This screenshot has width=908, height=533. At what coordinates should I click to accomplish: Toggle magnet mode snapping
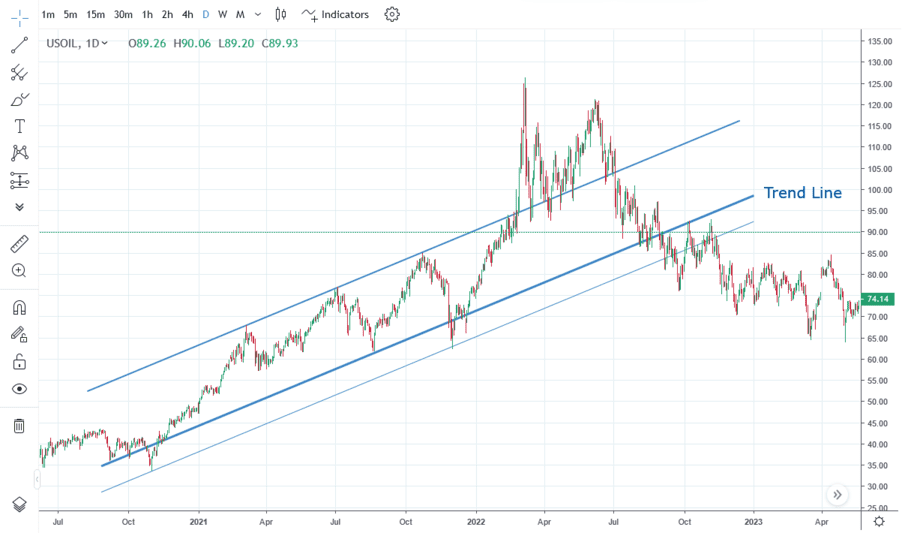point(18,307)
